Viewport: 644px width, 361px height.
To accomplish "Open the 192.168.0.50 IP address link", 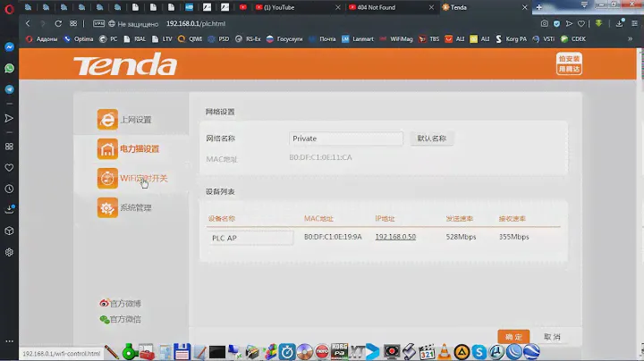I will (394, 237).
